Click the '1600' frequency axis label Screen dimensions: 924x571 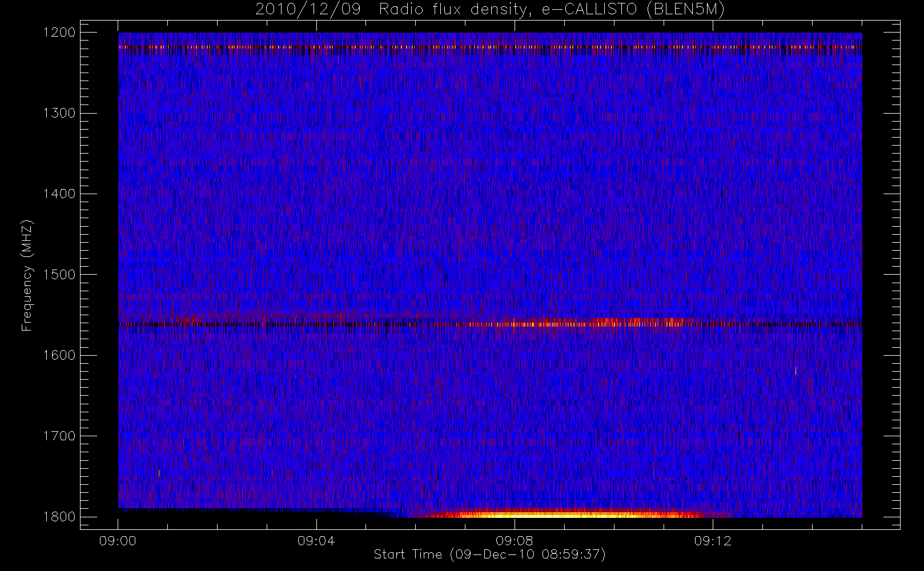click(x=59, y=355)
